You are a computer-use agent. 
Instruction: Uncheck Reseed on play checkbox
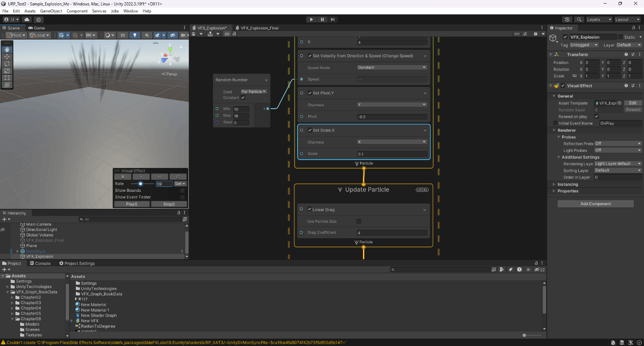coord(597,116)
